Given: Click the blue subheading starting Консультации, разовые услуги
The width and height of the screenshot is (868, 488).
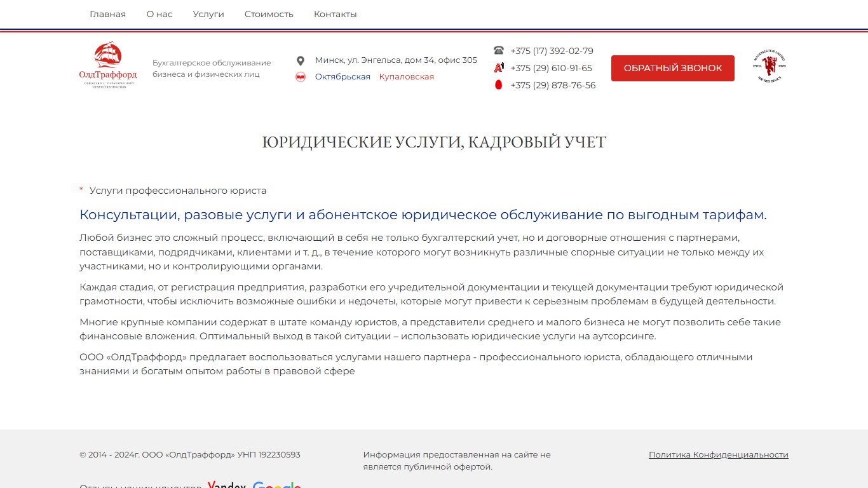Looking at the screenshot, I should [x=423, y=215].
